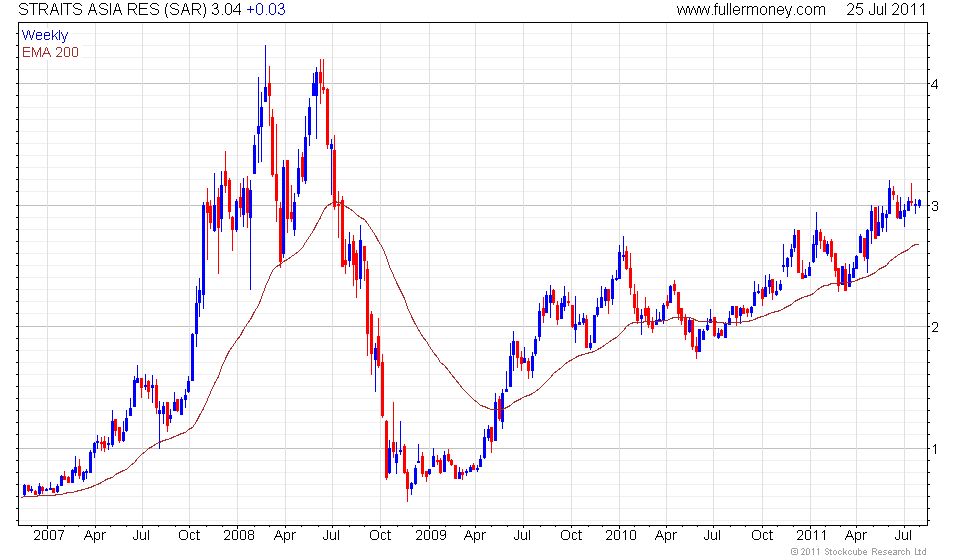Click the 'Jul' label after 2009
980x560 pixels.
point(522,536)
